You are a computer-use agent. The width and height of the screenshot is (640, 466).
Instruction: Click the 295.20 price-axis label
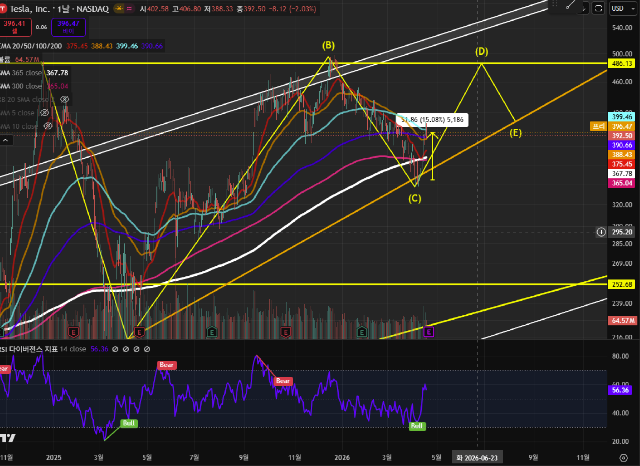622,232
